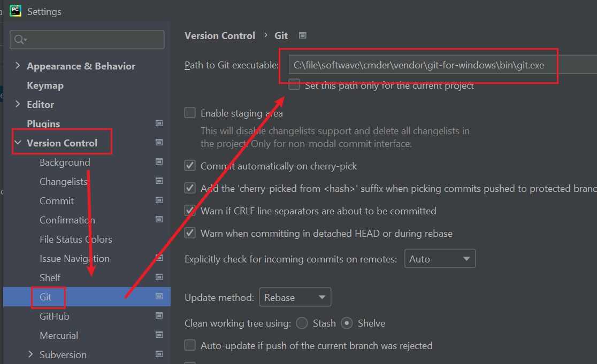The image size is (597, 364).
Task: Click the 'Clean working tree using:' label
Action: pyautogui.click(x=238, y=323)
